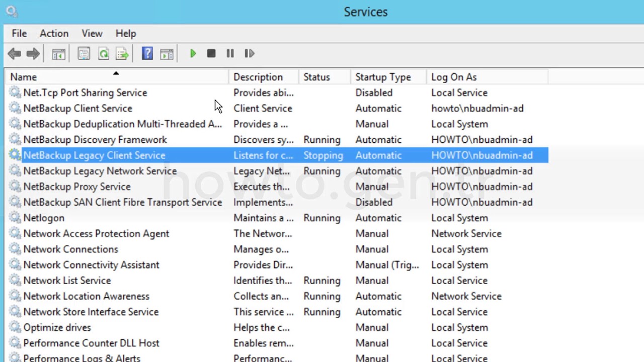Select Network Connections service name
Viewport: 644px width, 362px height.
tap(70, 249)
